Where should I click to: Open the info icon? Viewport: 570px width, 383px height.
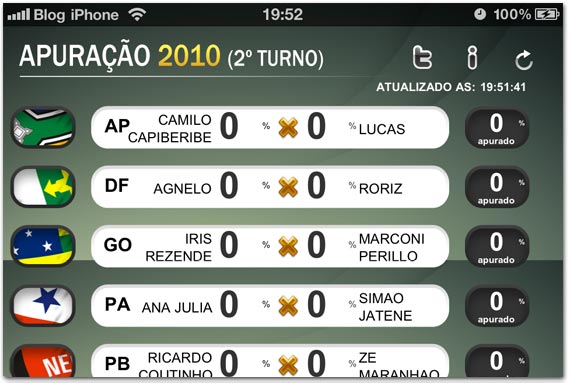[472, 57]
